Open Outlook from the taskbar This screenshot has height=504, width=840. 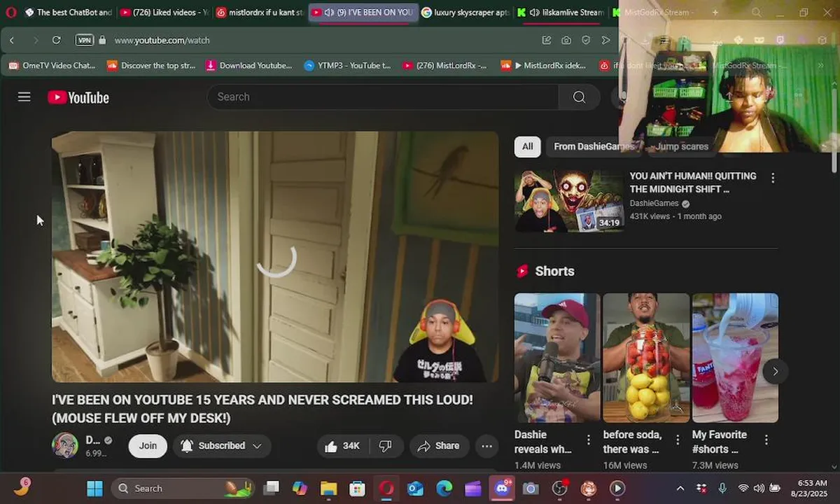[x=415, y=489]
